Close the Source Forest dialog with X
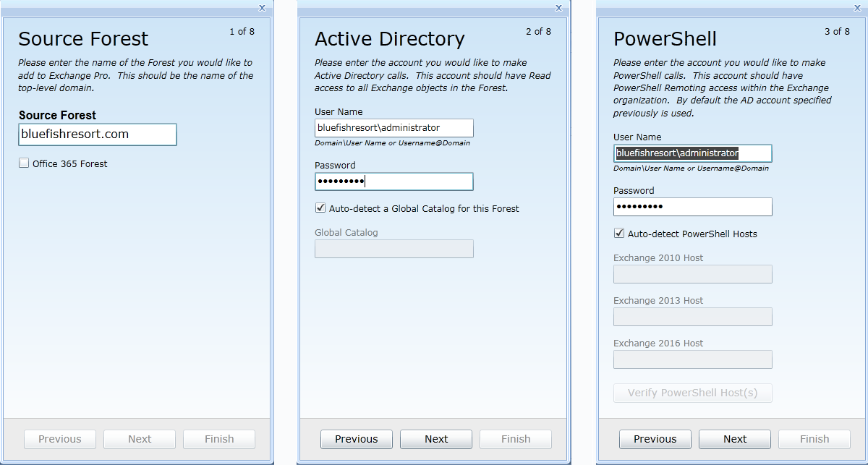 click(x=262, y=7)
